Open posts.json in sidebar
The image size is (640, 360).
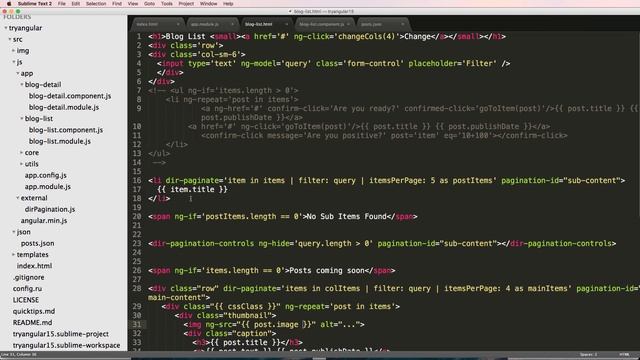[x=37, y=243]
